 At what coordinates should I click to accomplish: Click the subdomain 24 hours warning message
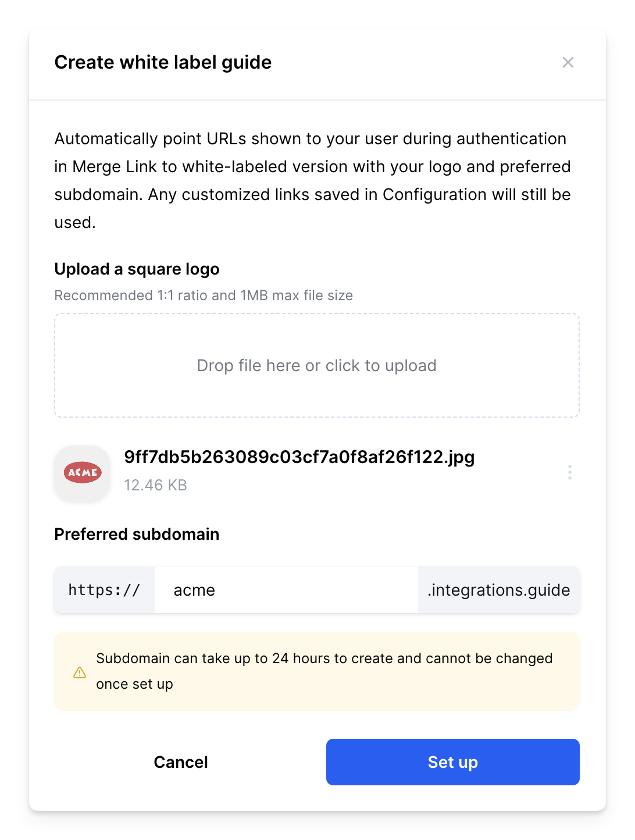click(x=324, y=659)
